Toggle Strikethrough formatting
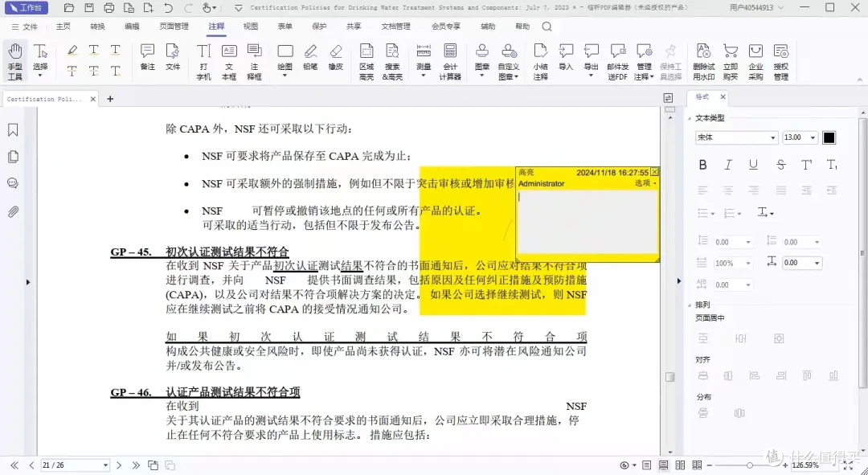The width and height of the screenshot is (868, 475). 780,165
